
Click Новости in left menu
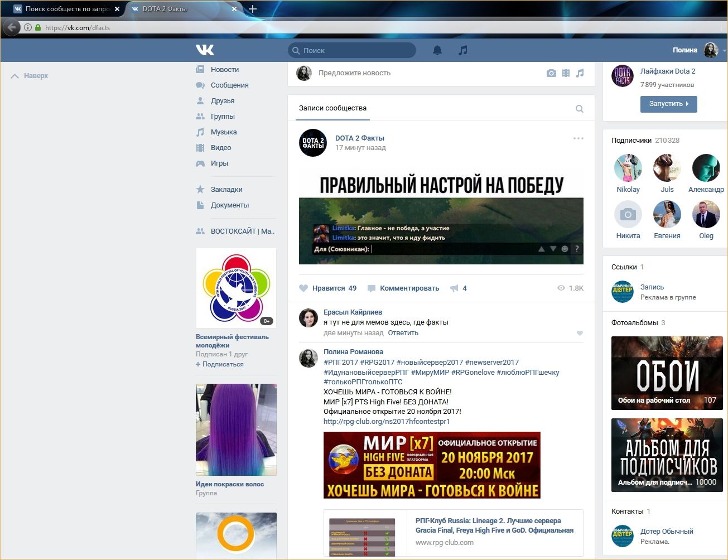tap(225, 70)
